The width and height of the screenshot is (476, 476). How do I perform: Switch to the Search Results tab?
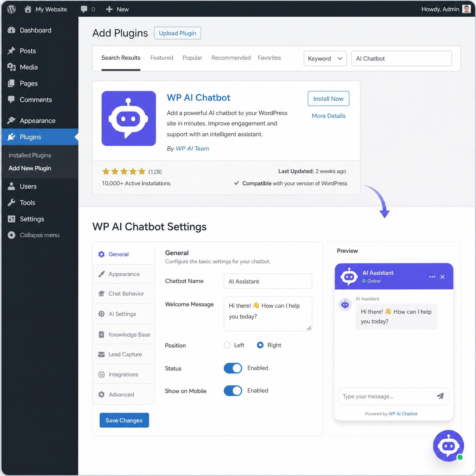121,58
